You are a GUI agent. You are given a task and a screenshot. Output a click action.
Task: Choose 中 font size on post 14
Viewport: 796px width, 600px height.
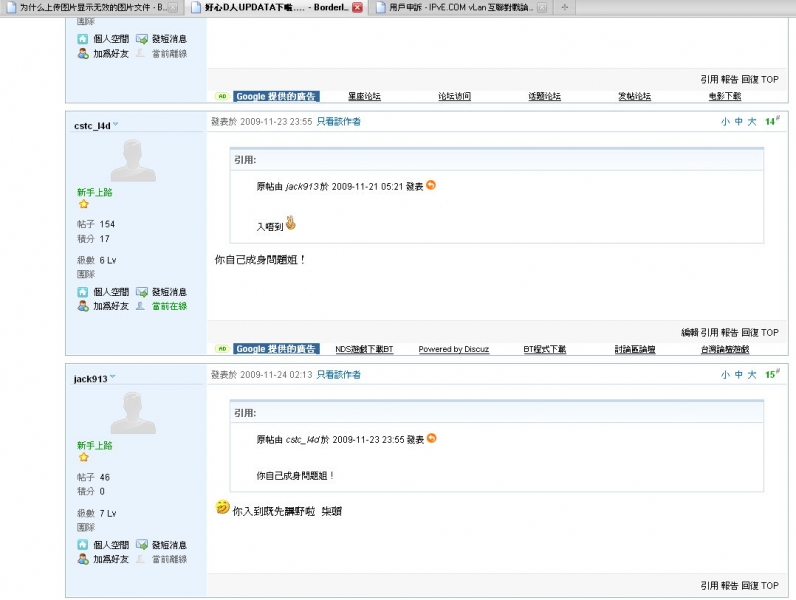pos(738,122)
